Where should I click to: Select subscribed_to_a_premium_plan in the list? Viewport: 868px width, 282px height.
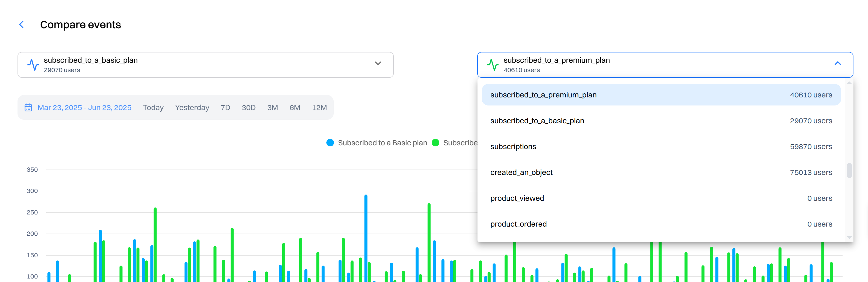[661, 95]
